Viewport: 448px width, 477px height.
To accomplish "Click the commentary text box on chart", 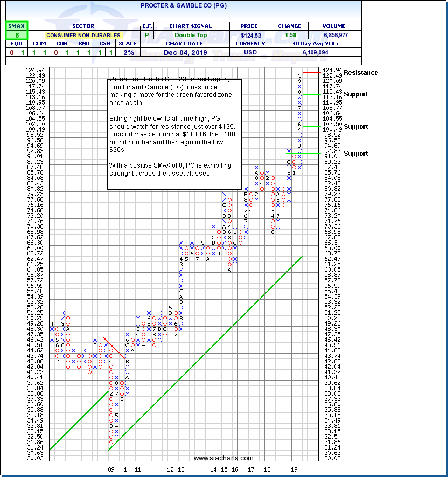I will (x=174, y=134).
